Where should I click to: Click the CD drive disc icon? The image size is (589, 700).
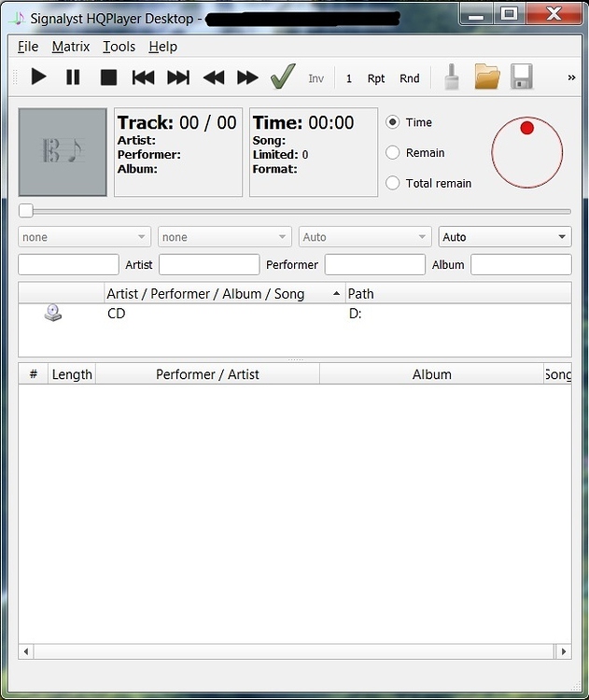coord(52,313)
